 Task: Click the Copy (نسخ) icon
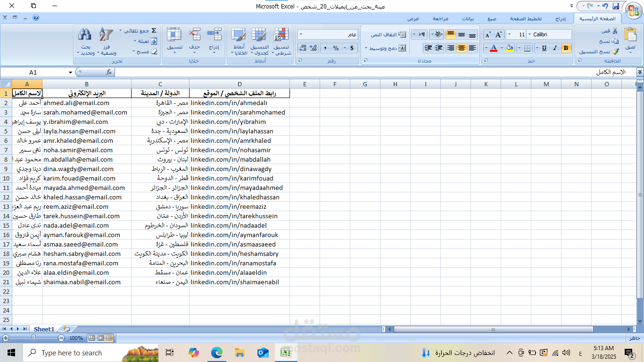(615, 41)
